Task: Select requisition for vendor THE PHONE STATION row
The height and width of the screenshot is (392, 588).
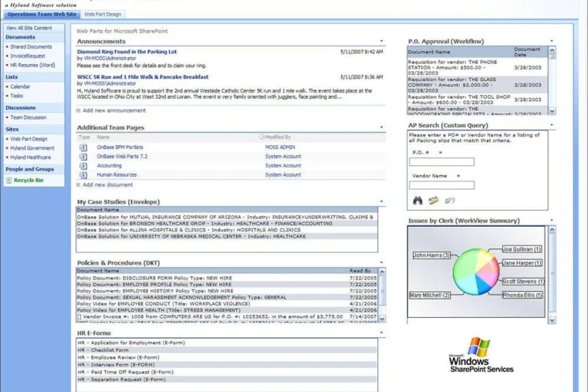Action: [477, 68]
